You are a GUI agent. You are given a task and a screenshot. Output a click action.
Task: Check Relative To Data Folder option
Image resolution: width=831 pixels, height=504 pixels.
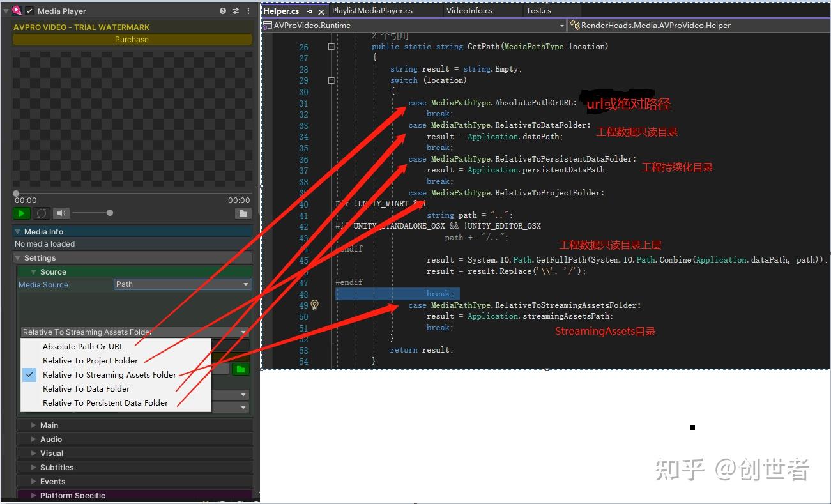click(86, 388)
